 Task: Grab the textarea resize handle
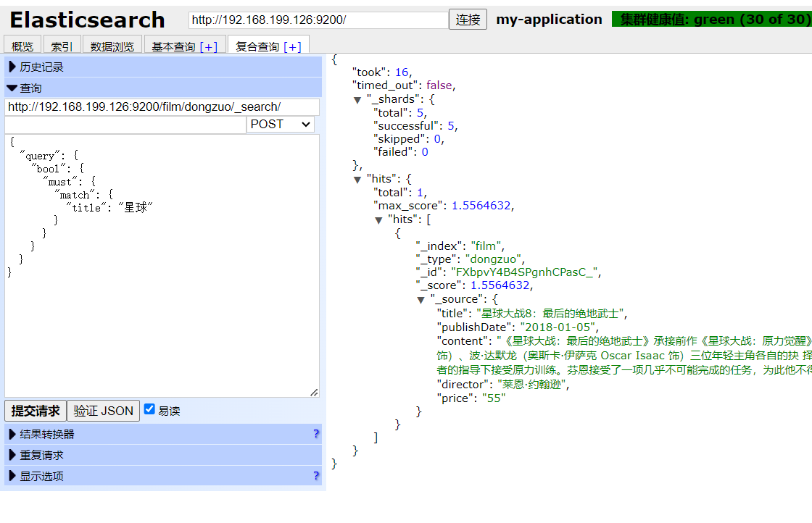[x=314, y=393]
